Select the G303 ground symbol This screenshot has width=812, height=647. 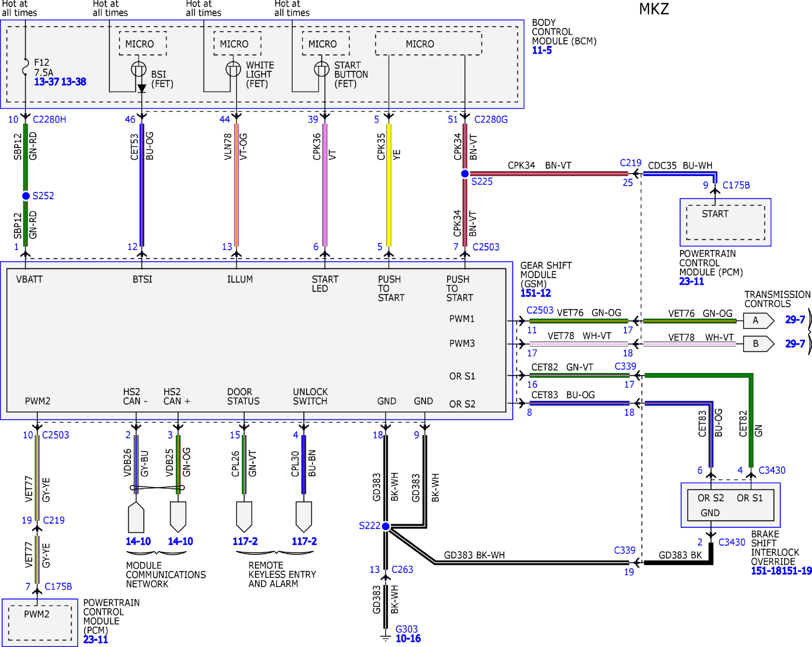pos(386,637)
